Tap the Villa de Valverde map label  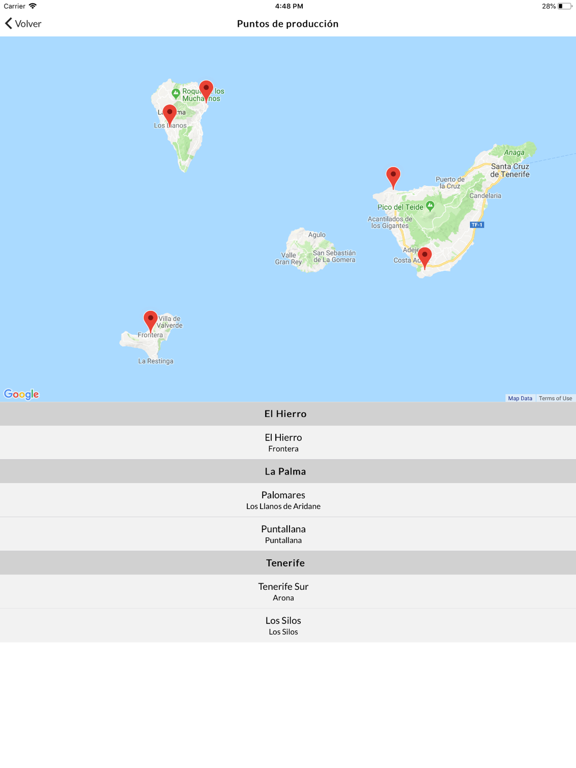coord(169,322)
